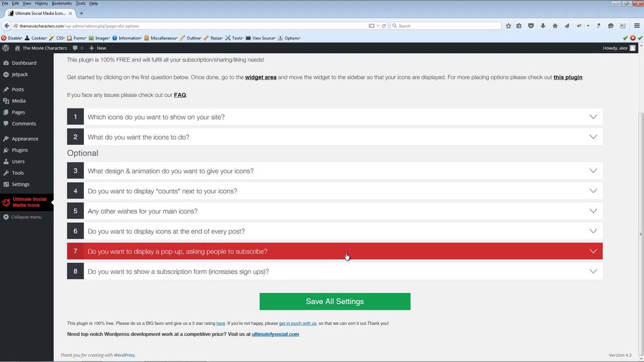Open the View Source web developer menu

point(261,38)
